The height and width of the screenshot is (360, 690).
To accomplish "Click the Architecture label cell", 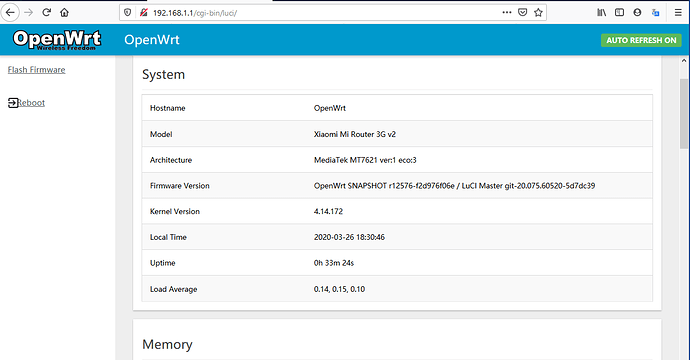I will click(171, 160).
